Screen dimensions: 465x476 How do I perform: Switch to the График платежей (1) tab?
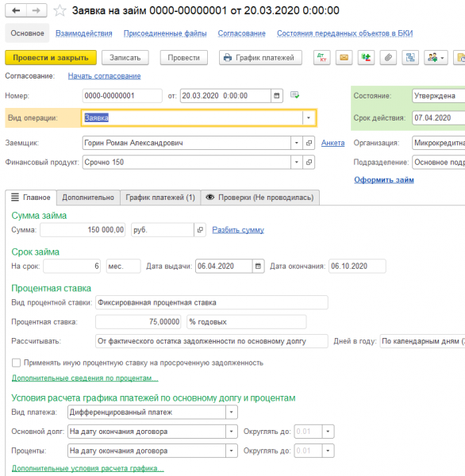pyautogui.click(x=160, y=198)
